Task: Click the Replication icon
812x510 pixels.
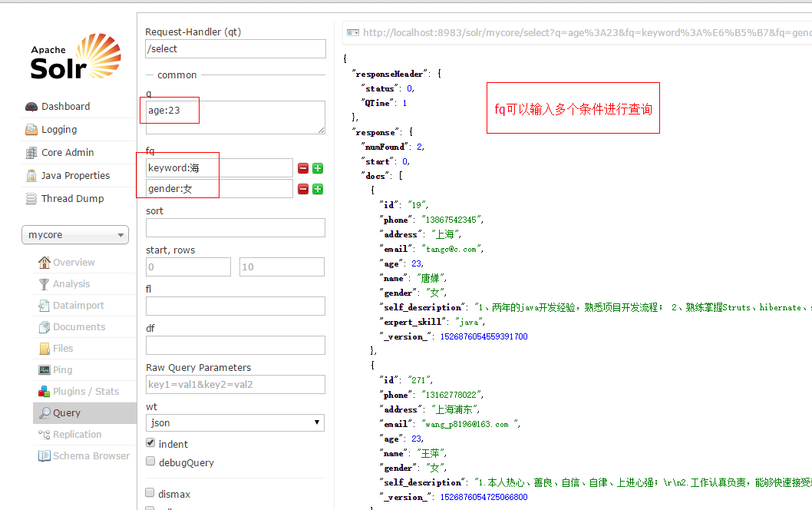Action: pos(45,434)
